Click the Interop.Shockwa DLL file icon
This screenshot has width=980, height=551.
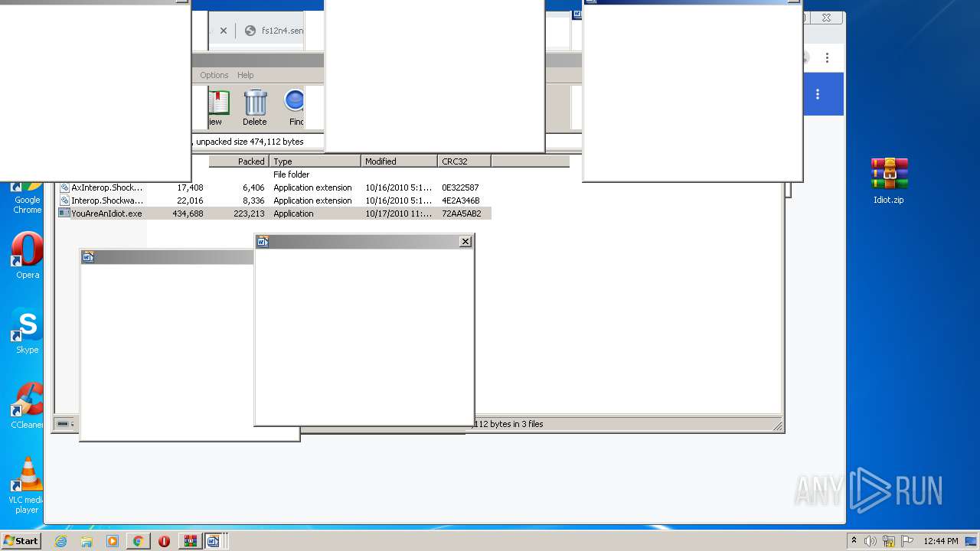pyautogui.click(x=64, y=201)
